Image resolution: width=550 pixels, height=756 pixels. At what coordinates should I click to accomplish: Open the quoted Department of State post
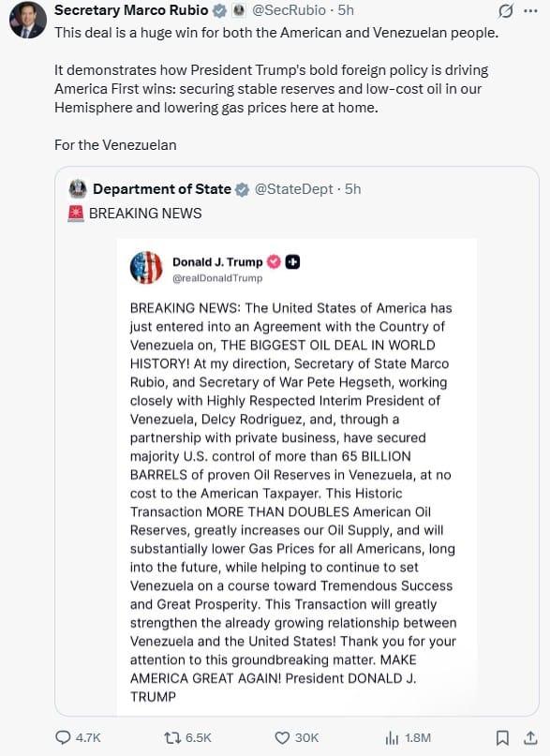click(296, 441)
